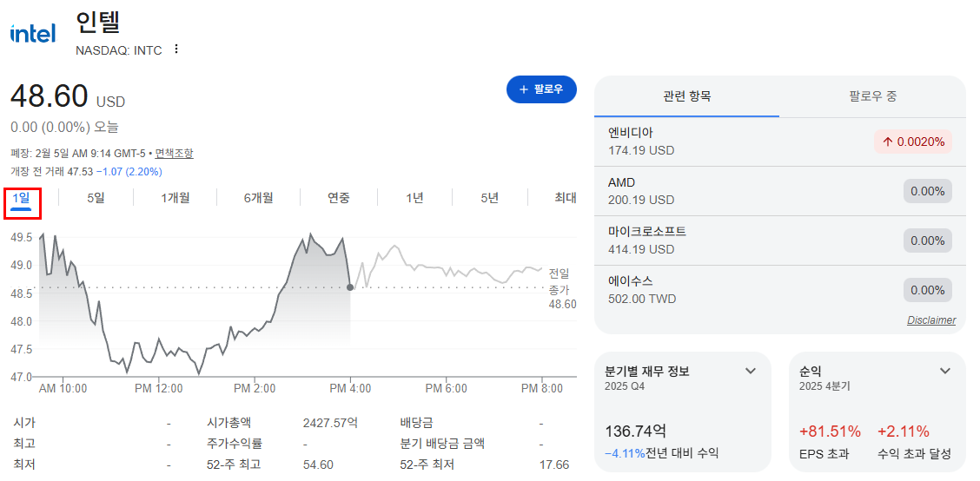Click the +2.11% 수익 초과 달성 value

pos(904,431)
